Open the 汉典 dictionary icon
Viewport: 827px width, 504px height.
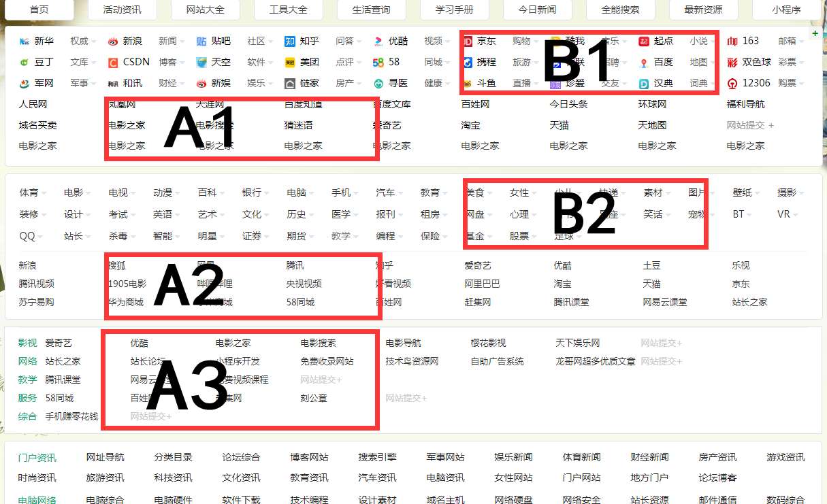[x=644, y=84]
